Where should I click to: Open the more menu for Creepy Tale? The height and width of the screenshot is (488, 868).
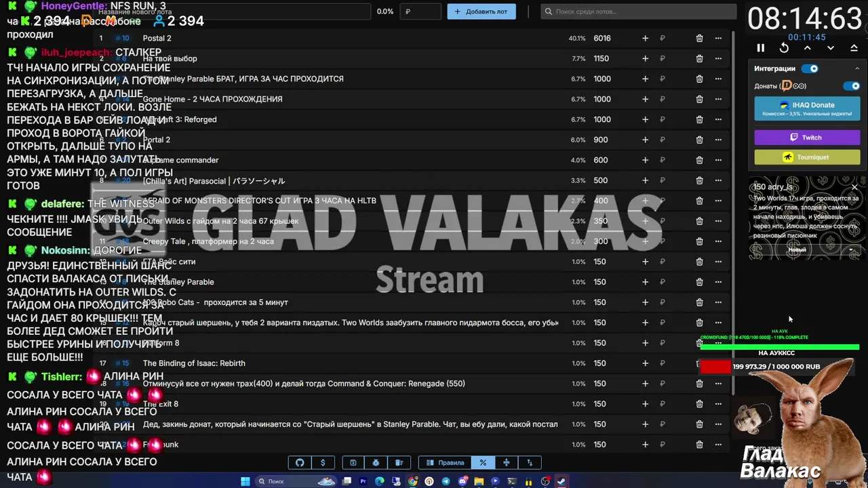[x=718, y=241]
